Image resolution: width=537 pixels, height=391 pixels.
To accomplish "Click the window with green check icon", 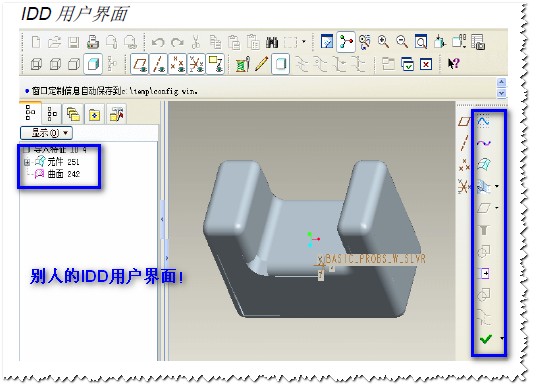I will coord(407,64).
